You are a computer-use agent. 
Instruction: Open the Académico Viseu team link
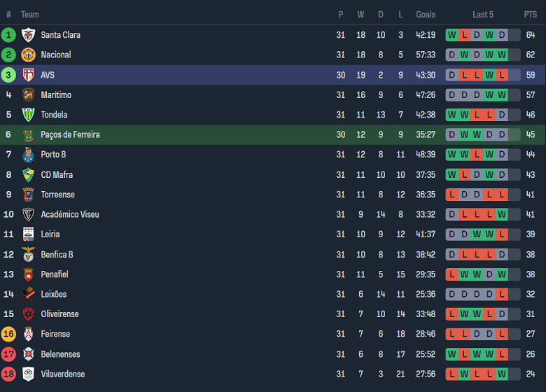(x=69, y=214)
